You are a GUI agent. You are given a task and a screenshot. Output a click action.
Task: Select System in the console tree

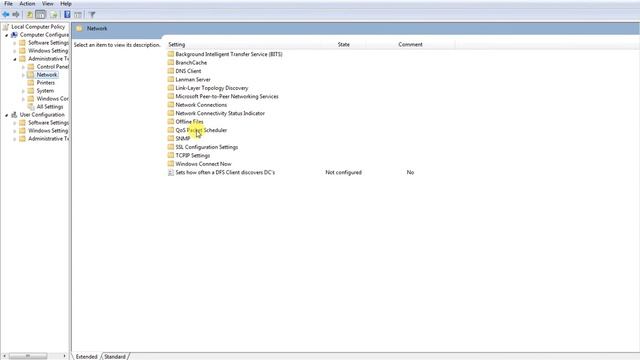[45, 91]
